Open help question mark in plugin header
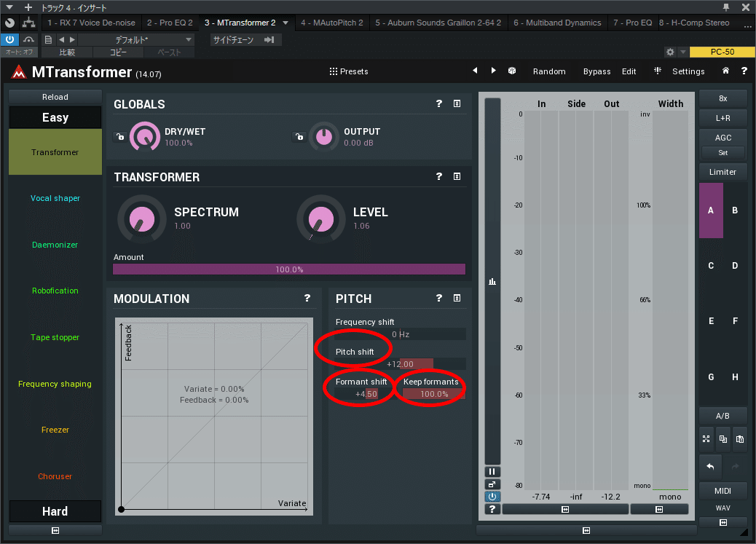The height and width of the screenshot is (544, 756). point(744,71)
